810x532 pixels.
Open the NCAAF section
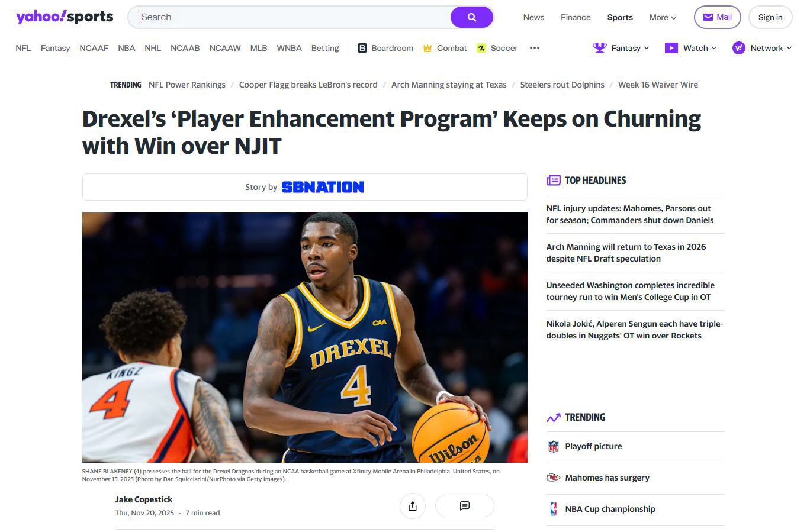(x=94, y=48)
